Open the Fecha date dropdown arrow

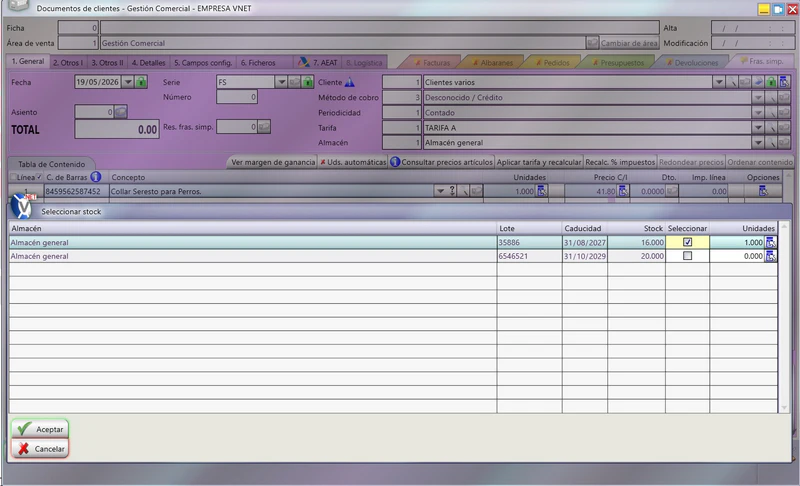(x=128, y=82)
